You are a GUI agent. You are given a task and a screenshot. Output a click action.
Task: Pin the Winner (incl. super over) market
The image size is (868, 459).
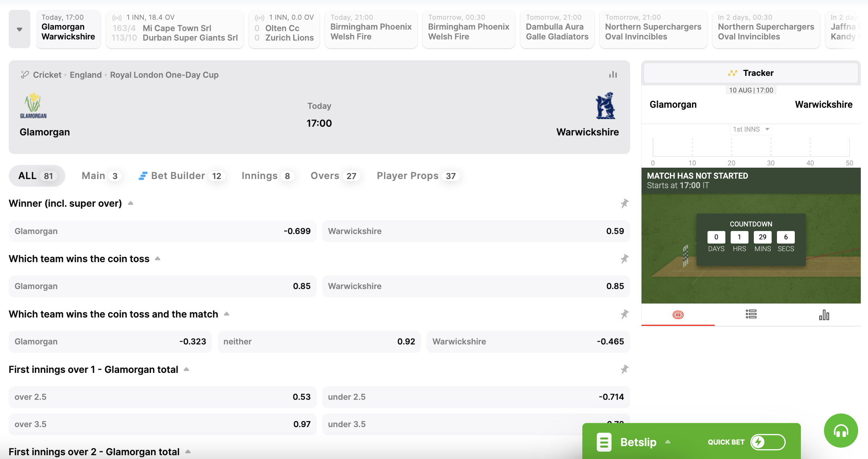(624, 203)
